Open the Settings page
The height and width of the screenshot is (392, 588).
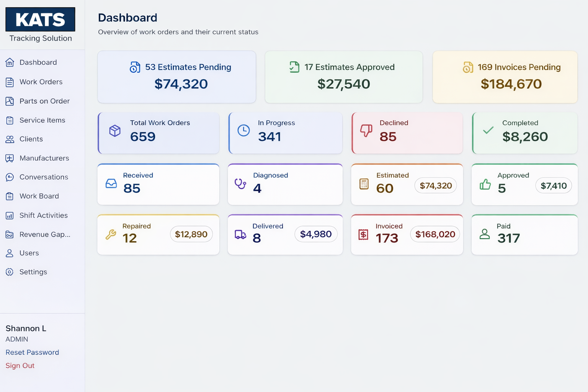pyautogui.click(x=33, y=272)
